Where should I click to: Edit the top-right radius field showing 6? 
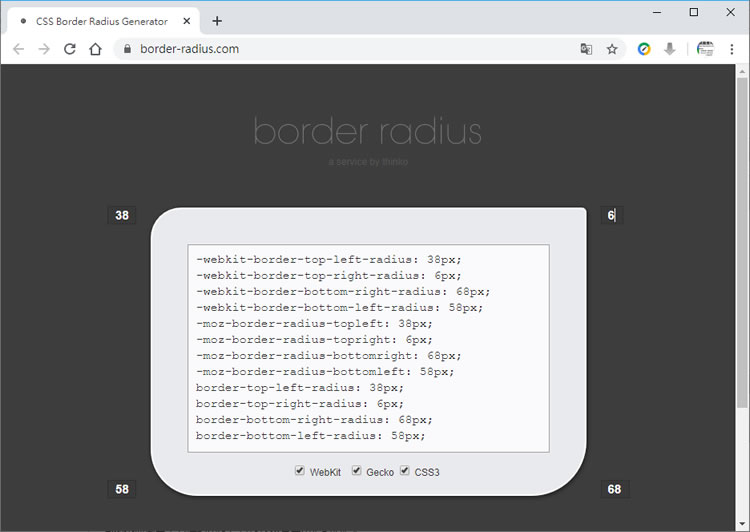[x=612, y=215]
